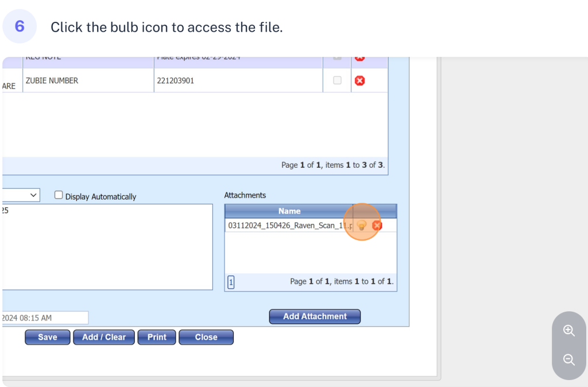The height and width of the screenshot is (387, 588).
Task: Delete the ZUBIE NUMBER row
Action: (359, 81)
